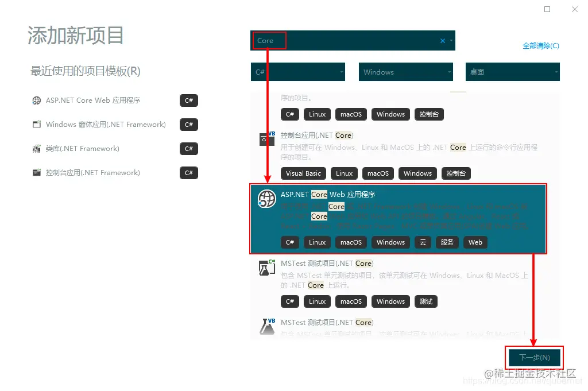The height and width of the screenshot is (391, 588).
Task: Click the VB MSTest test project flask icon
Action: point(267,326)
